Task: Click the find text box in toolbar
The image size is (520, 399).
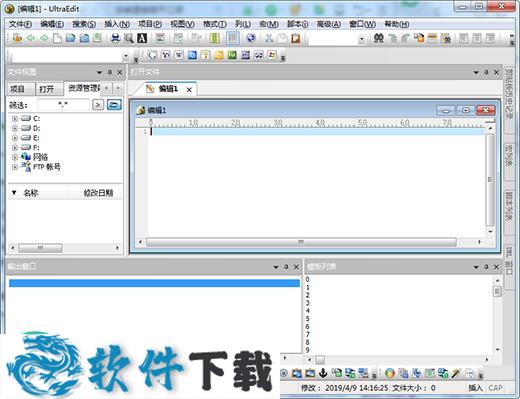Action: [333, 39]
